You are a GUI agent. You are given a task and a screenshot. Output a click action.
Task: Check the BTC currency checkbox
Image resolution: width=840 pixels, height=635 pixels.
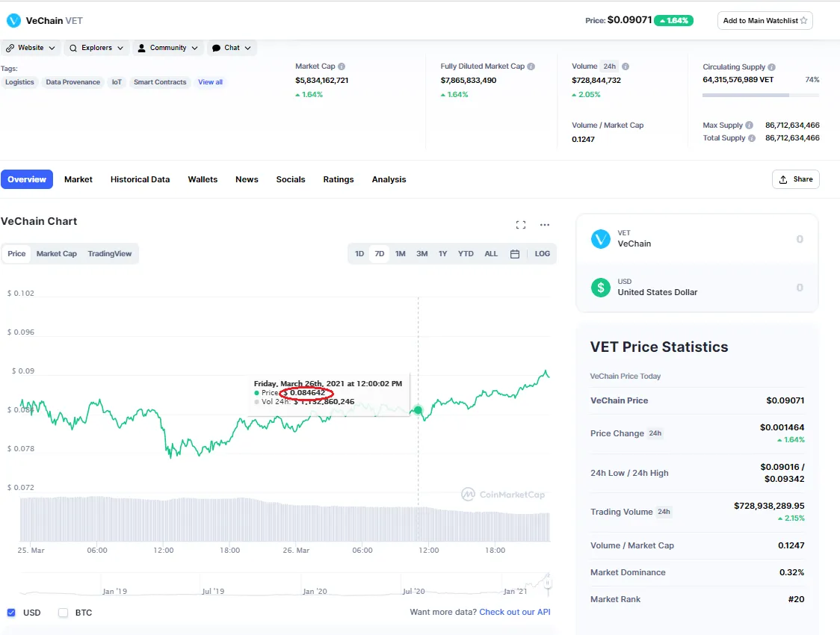point(64,613)
